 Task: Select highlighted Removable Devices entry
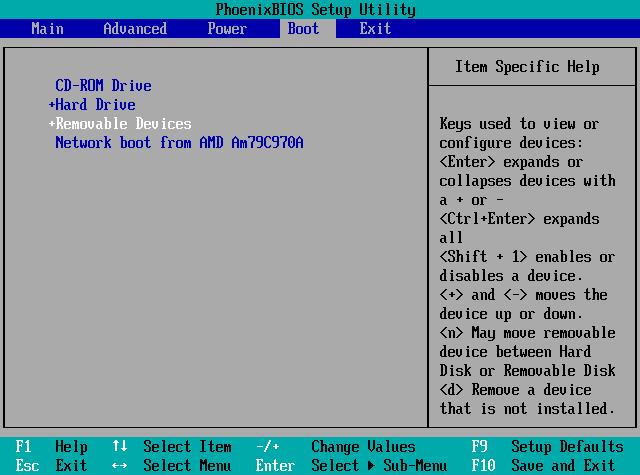tap(123, 124)
